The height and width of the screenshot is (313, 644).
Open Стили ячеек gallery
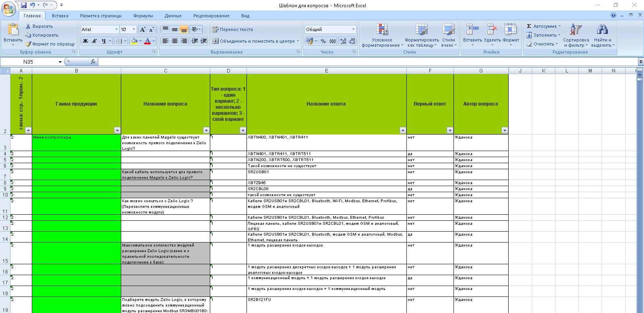[448, 35]
